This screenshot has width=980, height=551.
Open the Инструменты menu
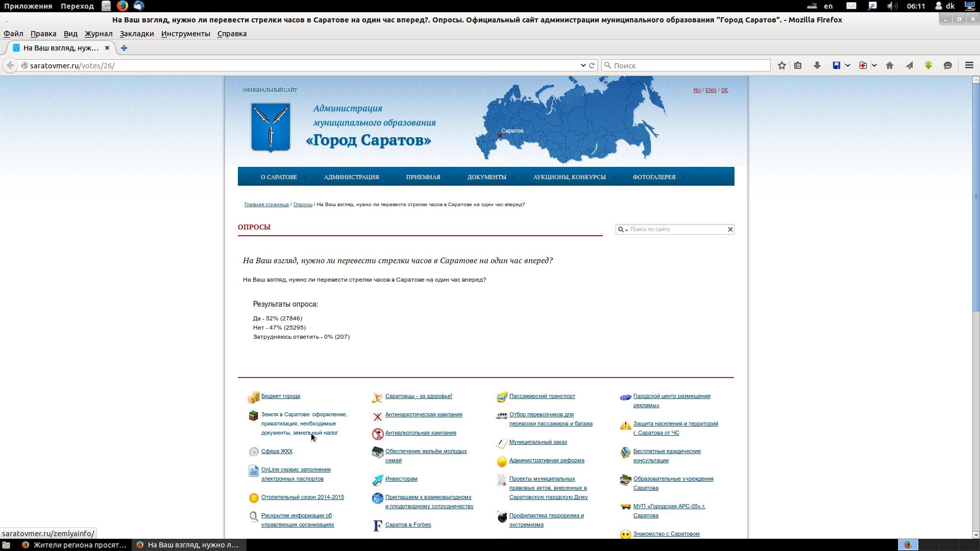[185, 34]
